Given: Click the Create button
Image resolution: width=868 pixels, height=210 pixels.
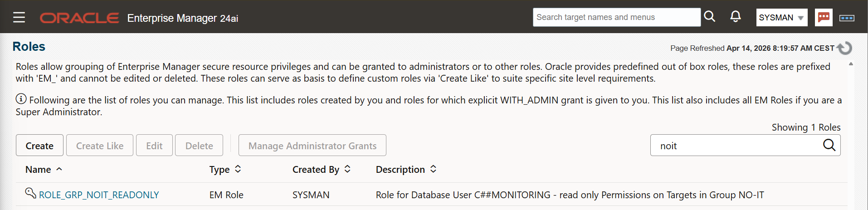Looking at the screenshot, I should (39, 145).
